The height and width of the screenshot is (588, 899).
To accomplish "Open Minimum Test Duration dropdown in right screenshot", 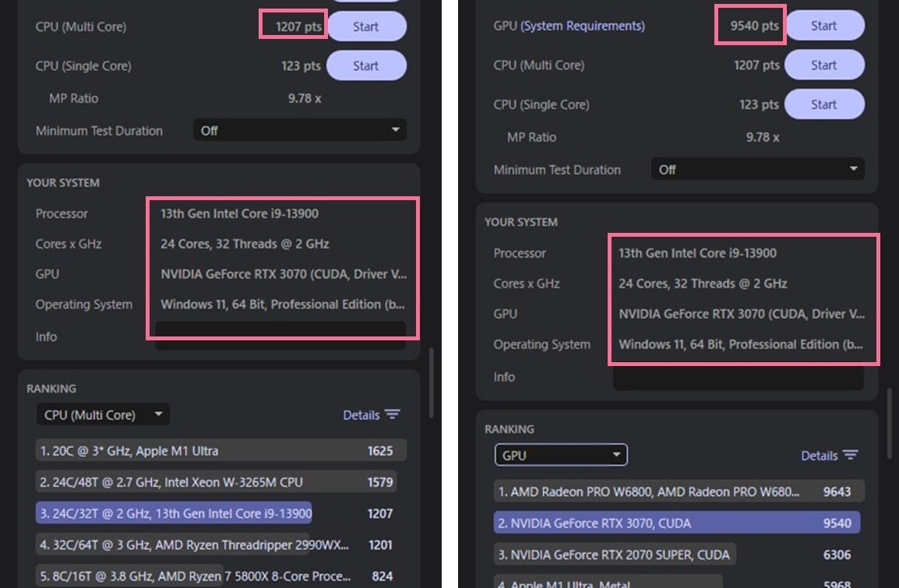I will click(x=758, y=169).
